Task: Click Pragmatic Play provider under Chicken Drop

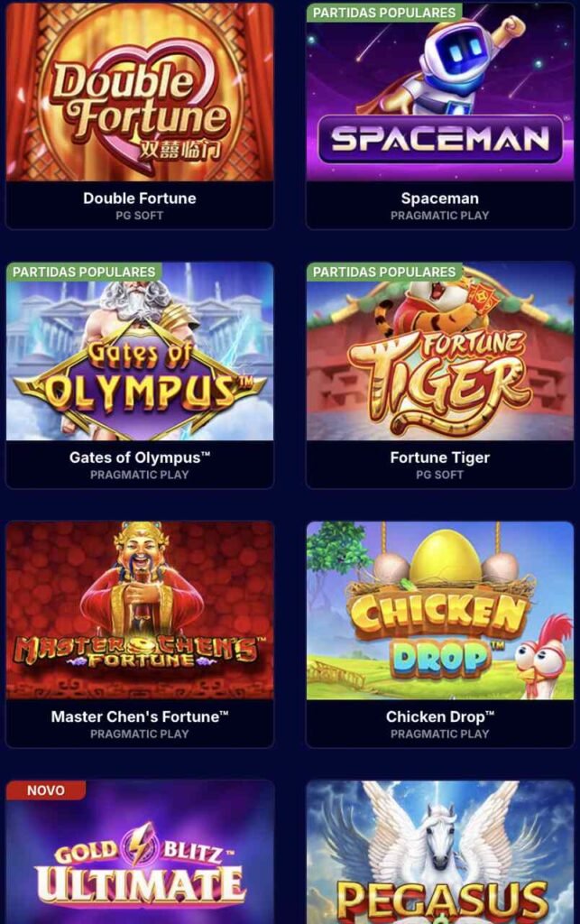Action: click(x=440, y=735)
